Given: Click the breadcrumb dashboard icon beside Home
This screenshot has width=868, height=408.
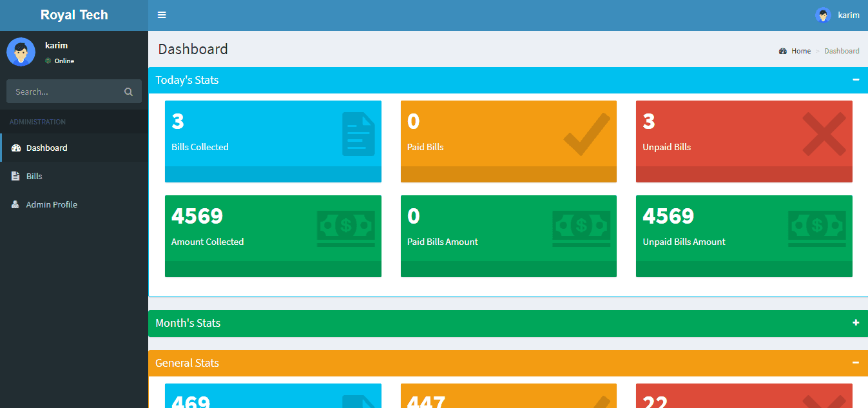Looking at the screenshot, I should coord(783,51).
